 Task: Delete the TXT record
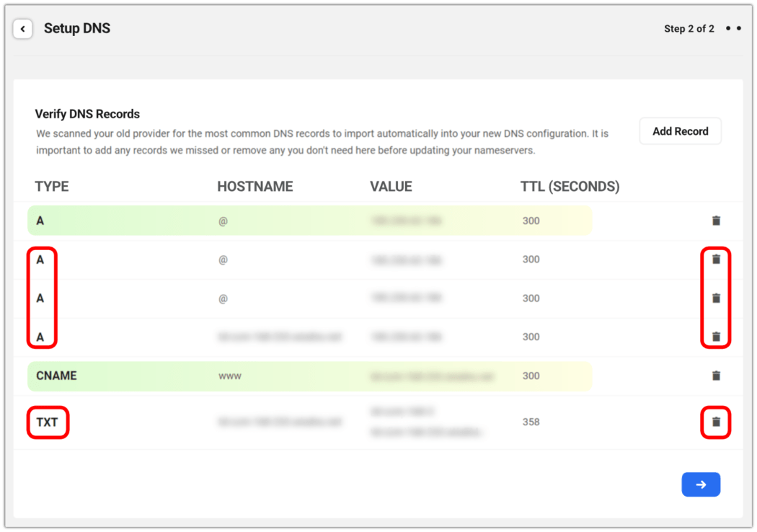(x=716, y=422)
